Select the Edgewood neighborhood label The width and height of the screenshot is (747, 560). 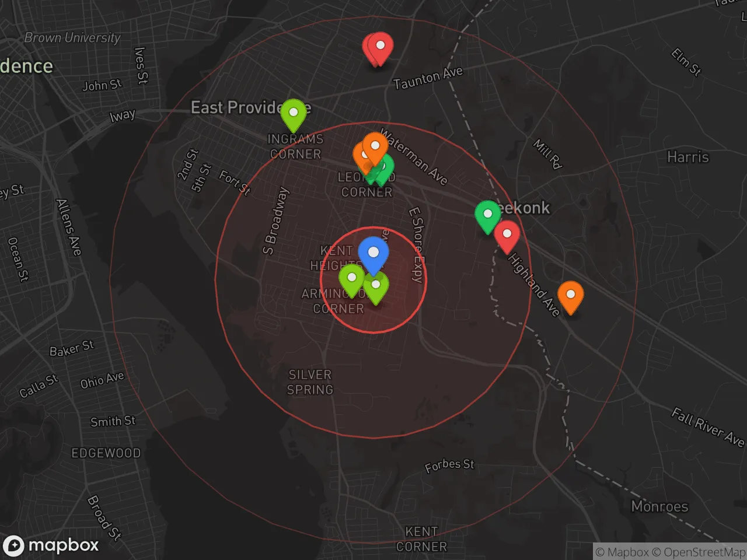(106, 453)
